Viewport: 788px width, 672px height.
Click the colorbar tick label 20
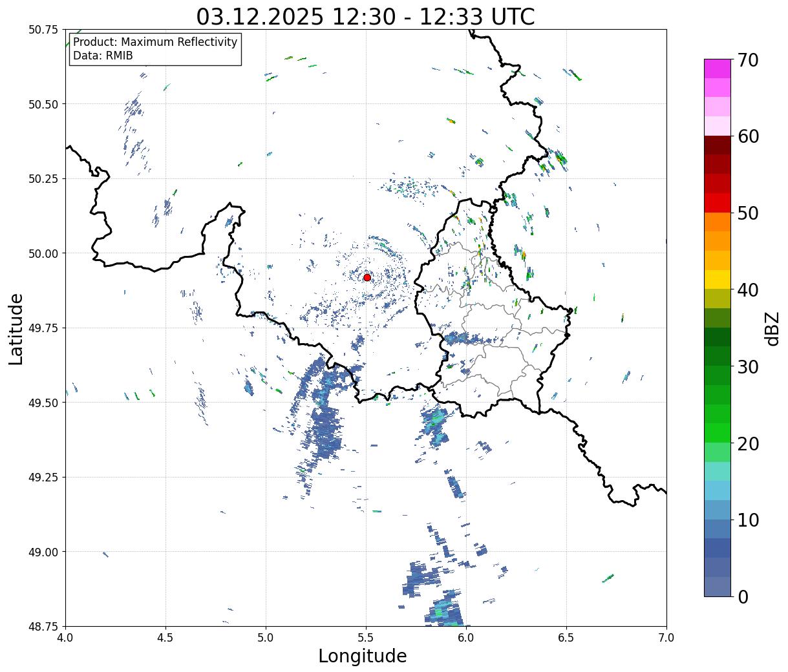click(748, 444)
